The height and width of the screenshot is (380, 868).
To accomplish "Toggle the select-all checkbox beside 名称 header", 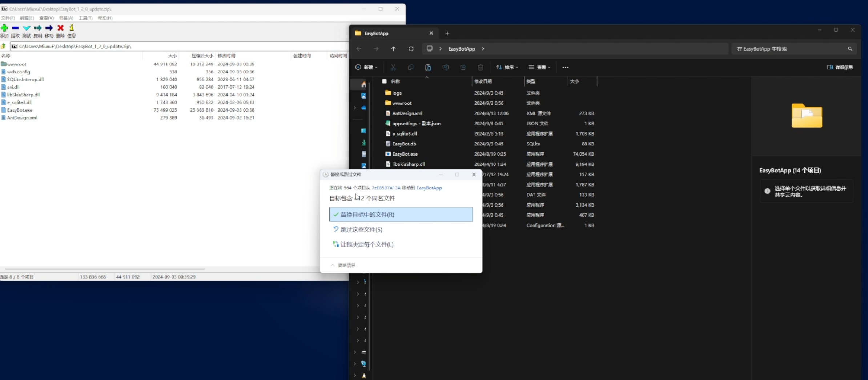I will (x=384, y=81).
